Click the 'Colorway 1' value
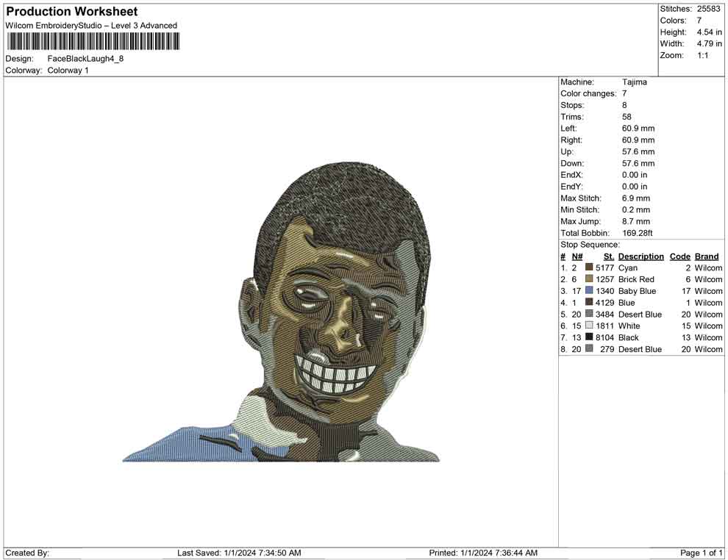 68,71
